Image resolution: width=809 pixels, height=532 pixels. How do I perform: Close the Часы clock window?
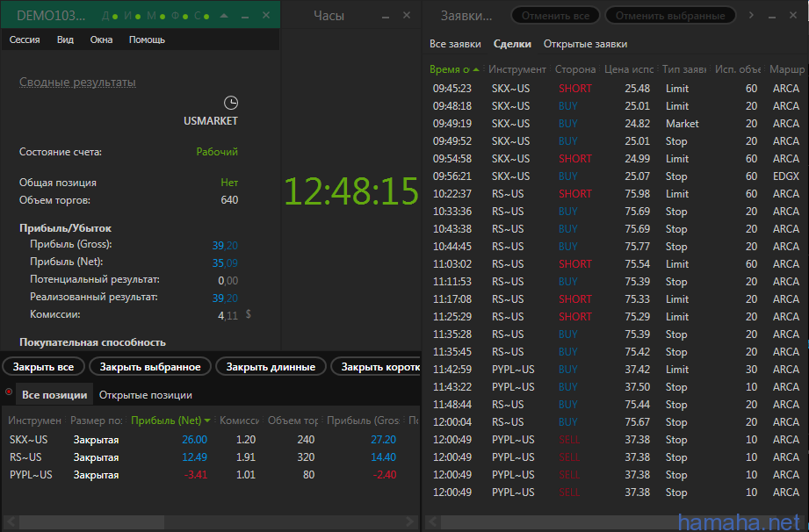coord(407,16)
